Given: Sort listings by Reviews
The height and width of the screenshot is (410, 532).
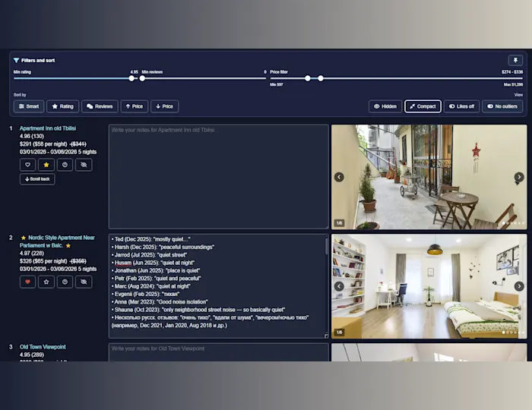Looking at the screenshot, I should (x=100, y=106).
